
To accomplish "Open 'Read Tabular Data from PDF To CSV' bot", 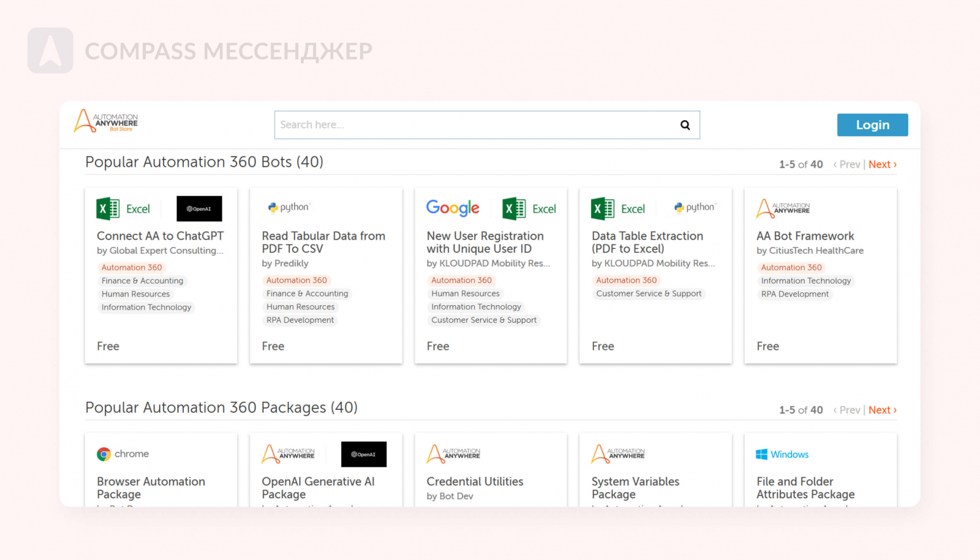I will click(x=323, y=242).
